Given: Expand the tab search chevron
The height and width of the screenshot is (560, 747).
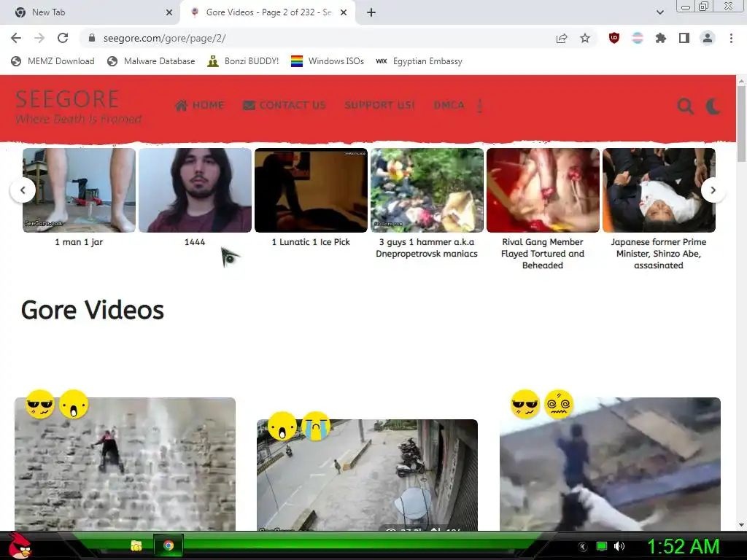Looking at the screenshot, I should (659, 13).
